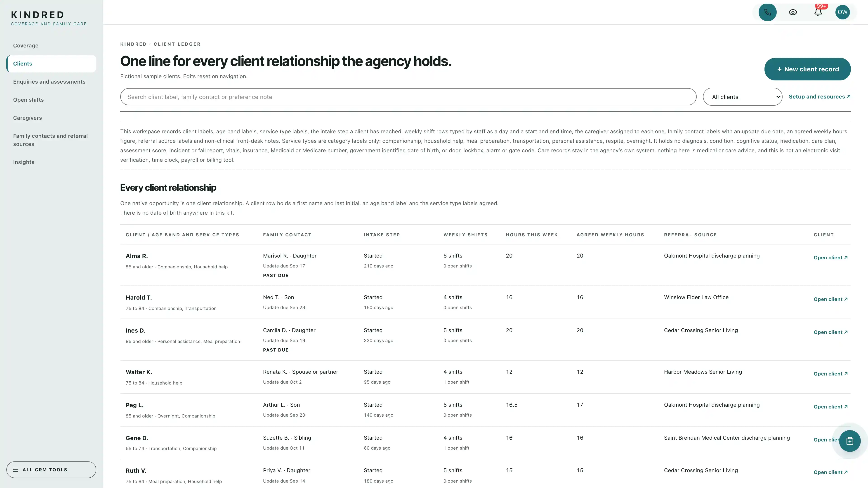The width and height of the screenshot is (868, 488).
Task: Open the OW user avatar menu
Action: (x=842, y=12)
